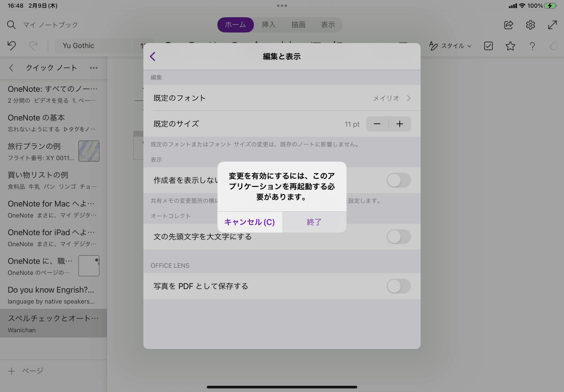This screenshot has height=392, width=564.
Task: Turn on 写真を PDF として保存する
Action: (399, 286)
